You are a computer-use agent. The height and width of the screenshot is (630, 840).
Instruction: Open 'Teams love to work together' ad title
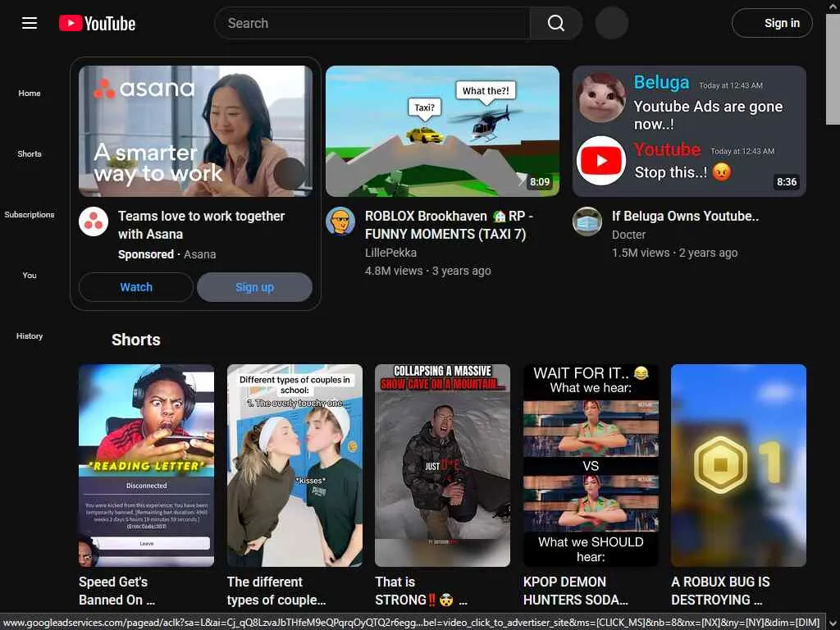[x=202, y=225]
